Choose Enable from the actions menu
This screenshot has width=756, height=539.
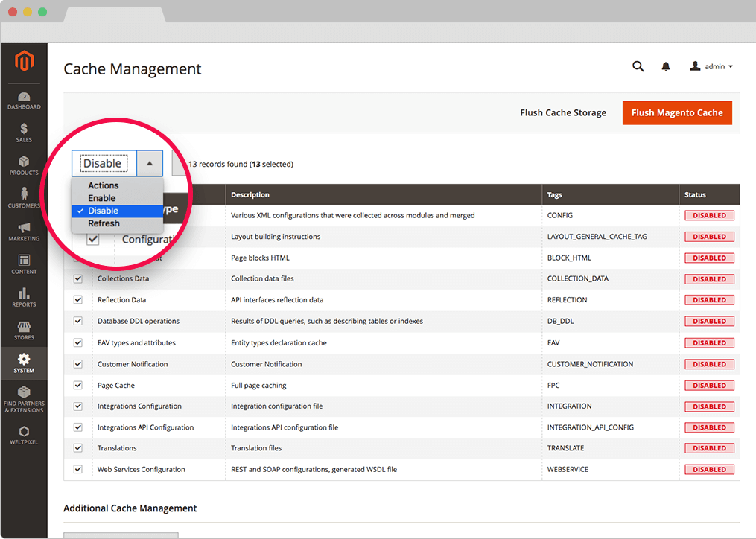[x=102, y=198]
